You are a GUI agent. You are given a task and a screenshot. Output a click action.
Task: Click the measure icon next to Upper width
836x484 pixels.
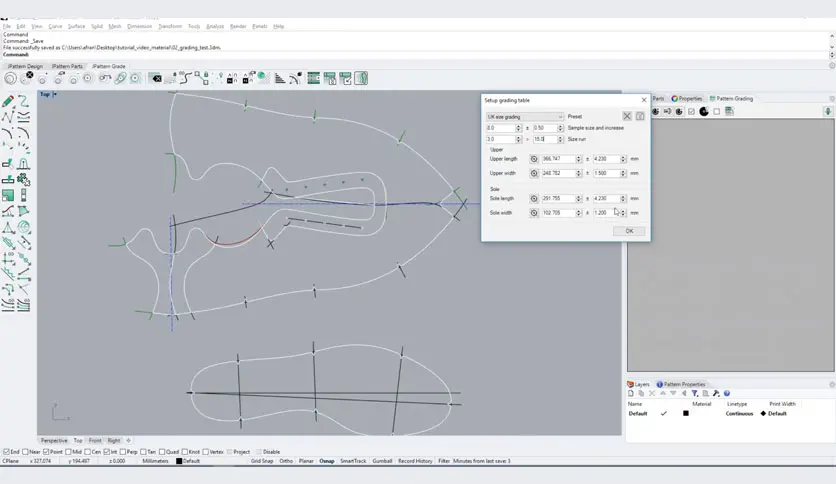pyautogui.click(x=534, y=173)
